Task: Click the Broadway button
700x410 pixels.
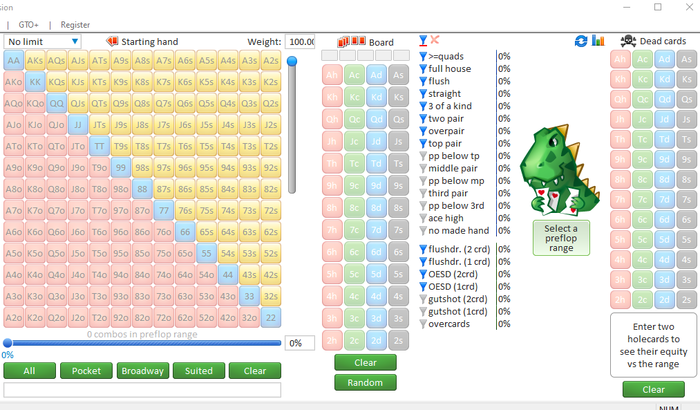Action: (143, 371)
